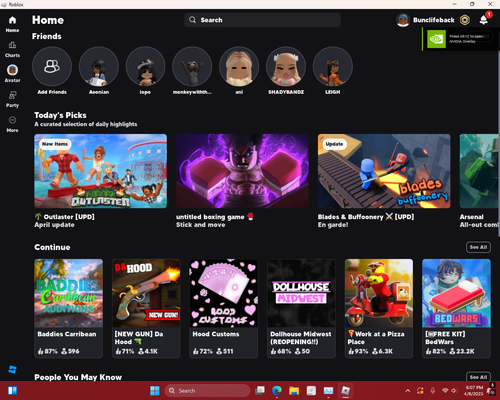The image size is (500, 400).
Task: Open friend monkeywithth... avatar
Action: 192,66
